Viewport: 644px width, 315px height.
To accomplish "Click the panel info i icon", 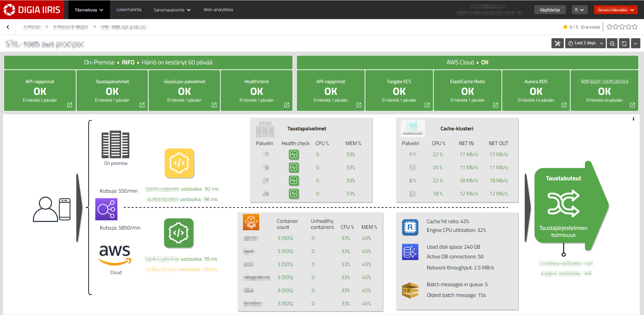I will (x=633, y=119).
